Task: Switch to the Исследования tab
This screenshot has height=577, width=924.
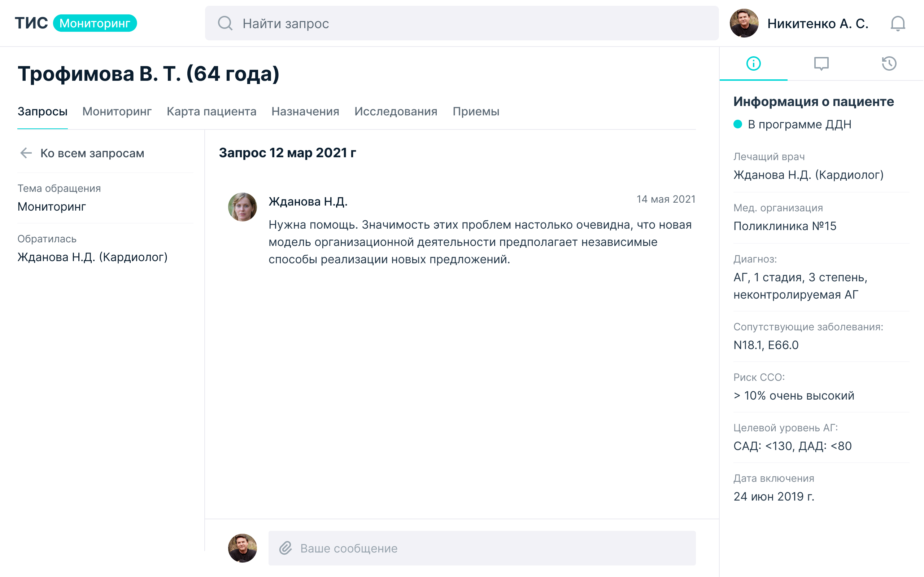Action: click(396, 111)
